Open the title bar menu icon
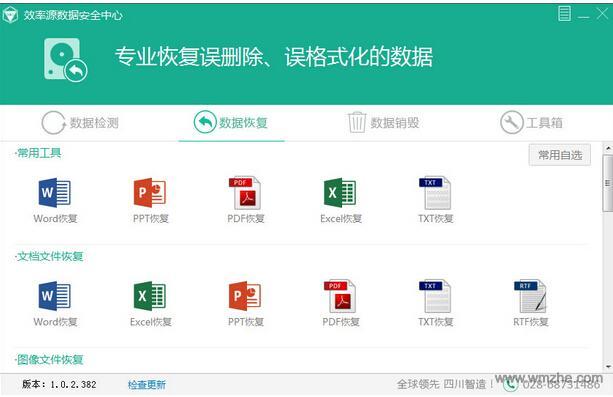613x397 pixels. [564, 14]
